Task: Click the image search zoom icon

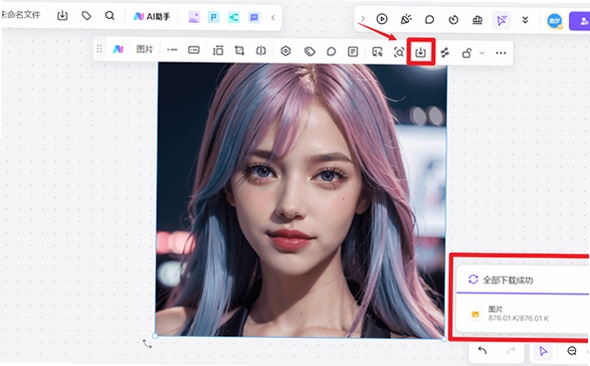Action: 399,52
